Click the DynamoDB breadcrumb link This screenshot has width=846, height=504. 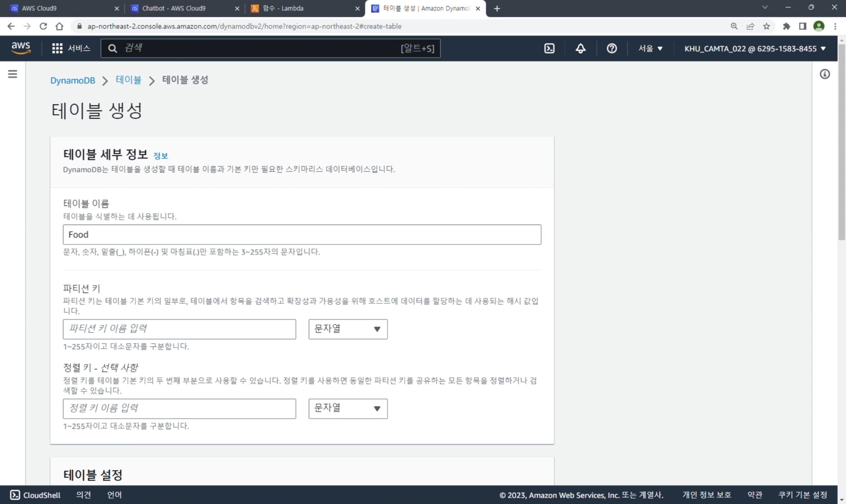pyautogui.click(x=73, y=81)
